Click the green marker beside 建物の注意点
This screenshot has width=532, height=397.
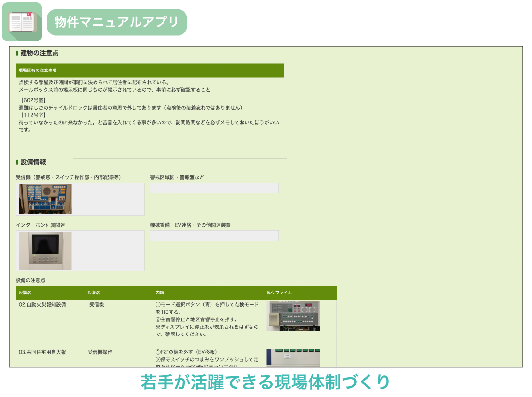[17, 53]
